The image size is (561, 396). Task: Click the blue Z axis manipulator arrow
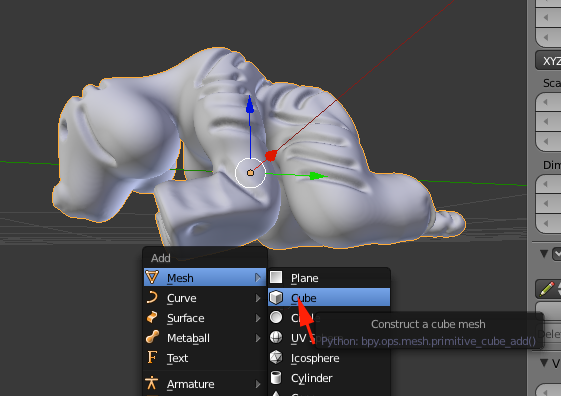click(x=250, y=105)
